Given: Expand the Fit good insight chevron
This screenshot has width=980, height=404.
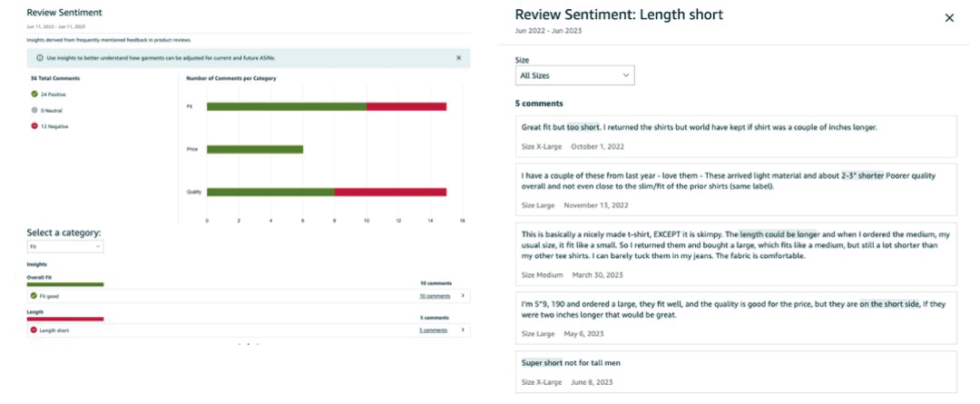Looking at the screenshot, I should (463, 296).
